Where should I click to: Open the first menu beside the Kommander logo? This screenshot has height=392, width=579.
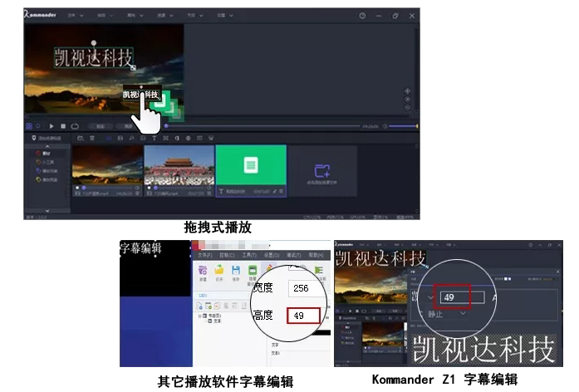tap(76, 16)
